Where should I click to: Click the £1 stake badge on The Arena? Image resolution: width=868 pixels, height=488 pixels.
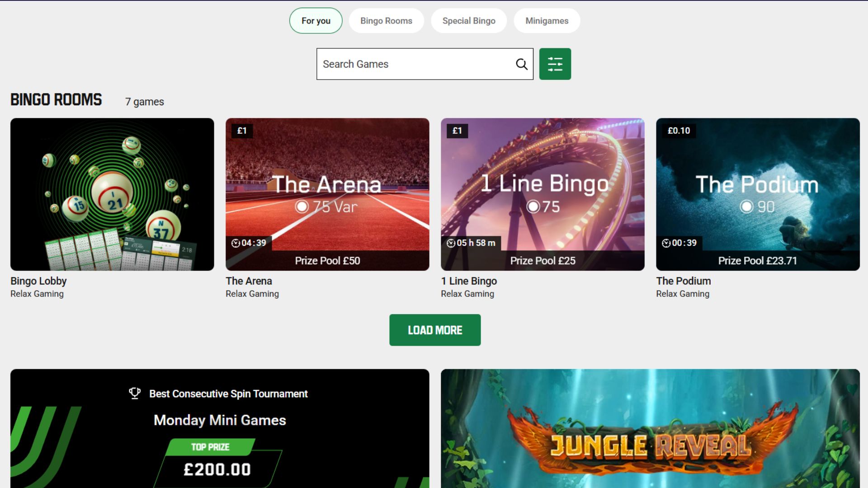[242, 131]
